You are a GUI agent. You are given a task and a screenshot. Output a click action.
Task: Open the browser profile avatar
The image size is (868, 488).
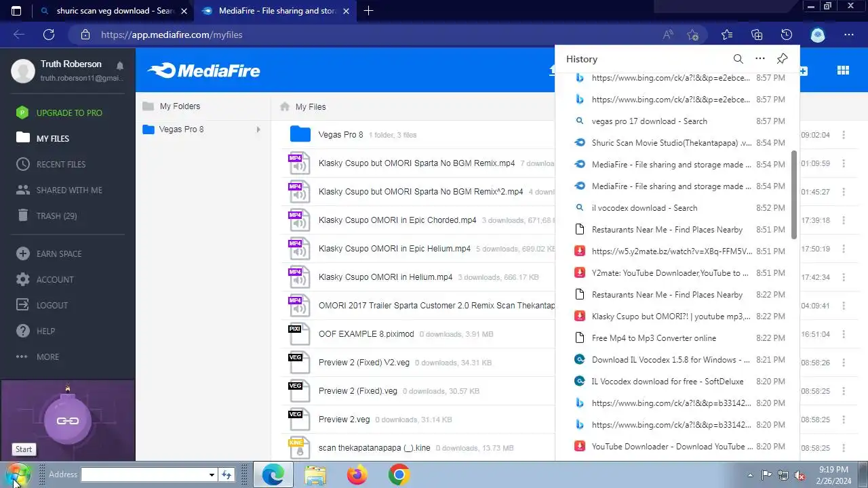818,35
